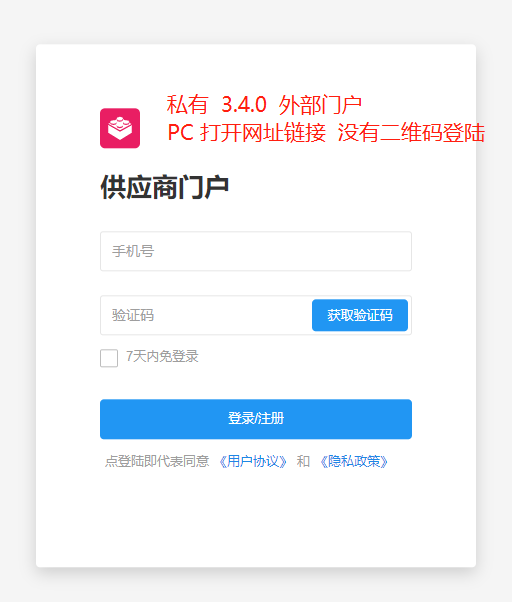
Task: Click the 供应商门户 heading
Action: (x=164, y=187)
